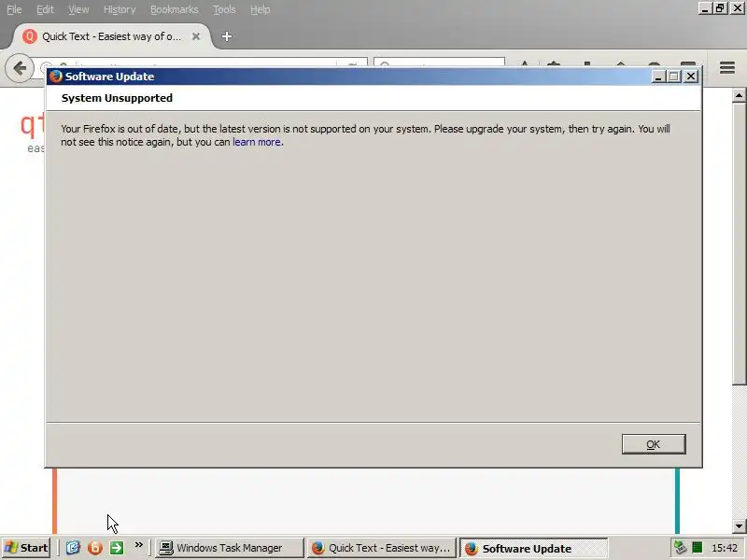747x560 pixels.
Task: Open the File menu in Firefox
Action: click(x=14, y=9)
